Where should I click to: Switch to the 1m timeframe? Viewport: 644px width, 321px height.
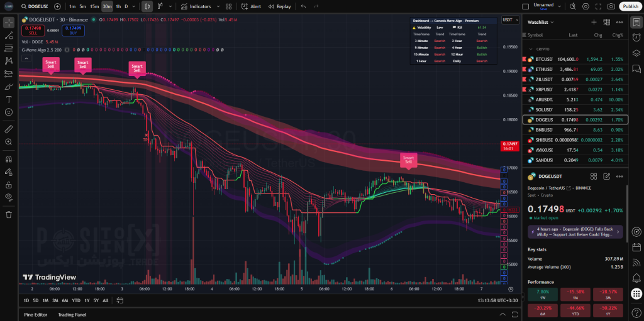click(72, 6)
